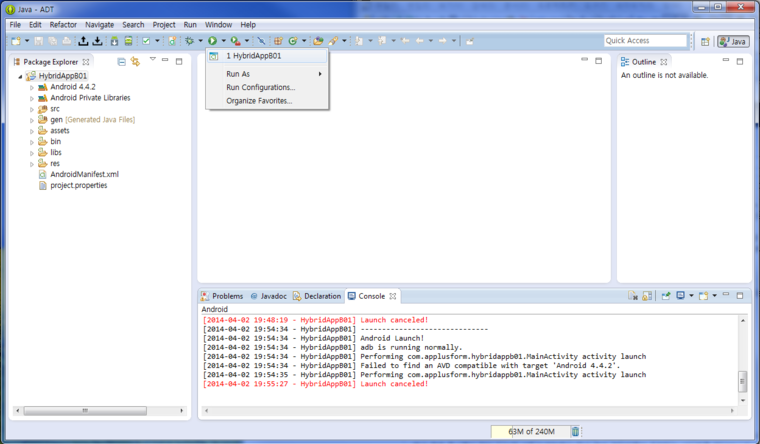
Task: Click the upload arrow toolbar icon
Action: 83,41
